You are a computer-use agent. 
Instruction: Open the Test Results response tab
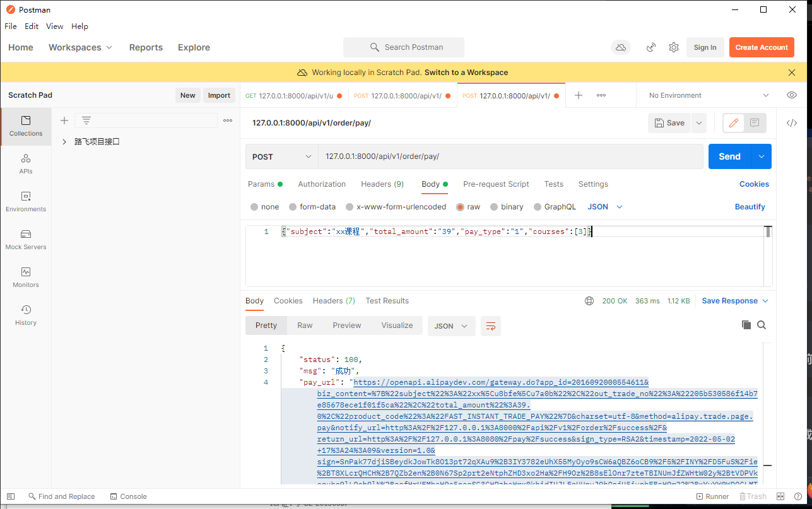tap(387, 301)
